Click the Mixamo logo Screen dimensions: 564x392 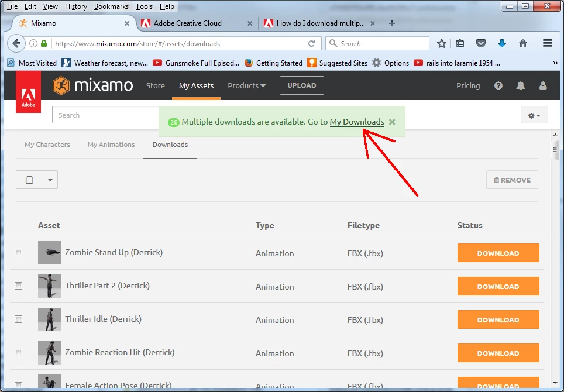pyautogui.click(x=93, y=85)
